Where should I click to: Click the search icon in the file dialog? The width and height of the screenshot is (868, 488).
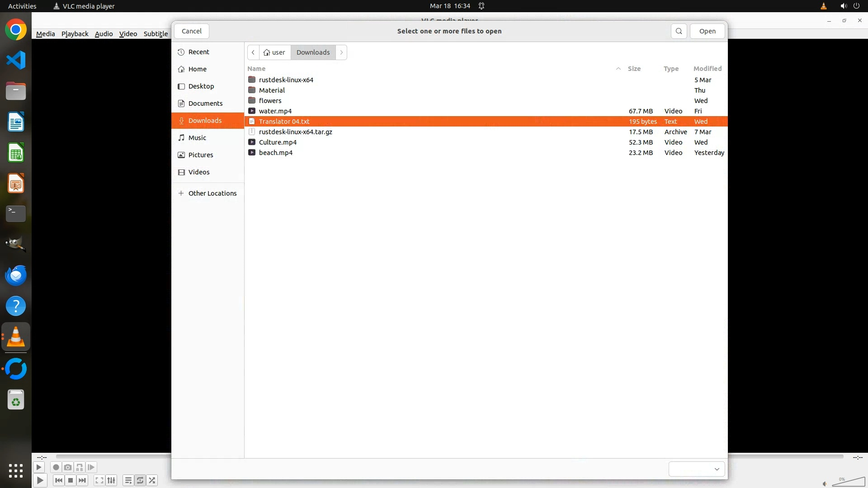[x=679, y=31]
